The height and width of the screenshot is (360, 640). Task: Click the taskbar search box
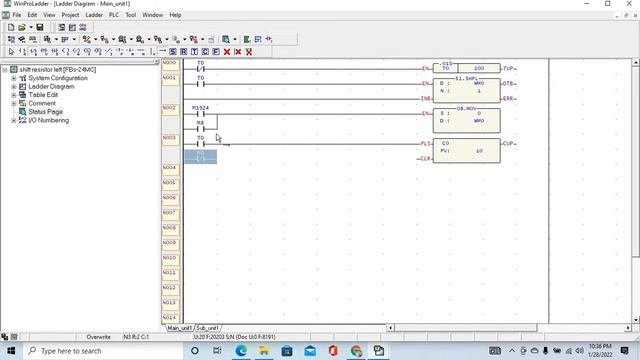click(103, 351)
